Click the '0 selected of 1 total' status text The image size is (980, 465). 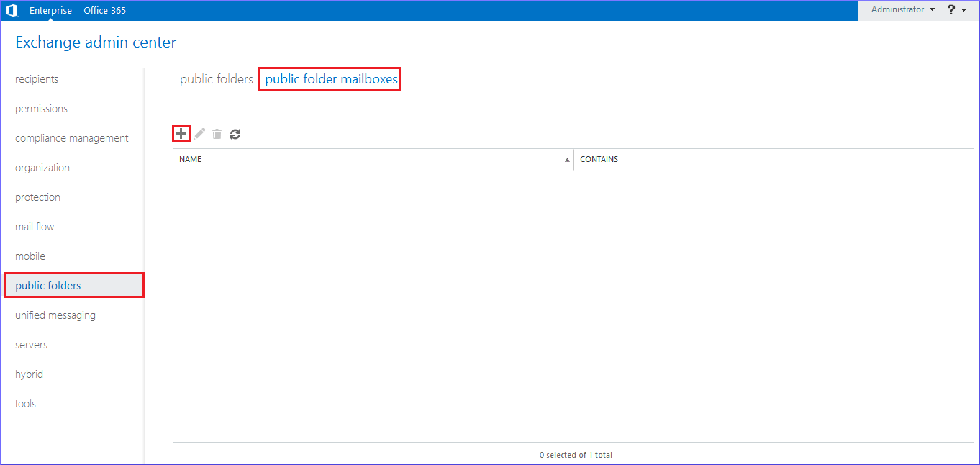[576, 455]
